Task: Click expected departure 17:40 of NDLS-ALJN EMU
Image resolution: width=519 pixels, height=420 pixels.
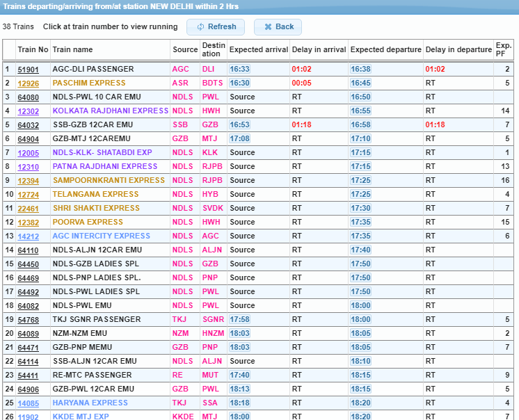Action: coord(361,250)
